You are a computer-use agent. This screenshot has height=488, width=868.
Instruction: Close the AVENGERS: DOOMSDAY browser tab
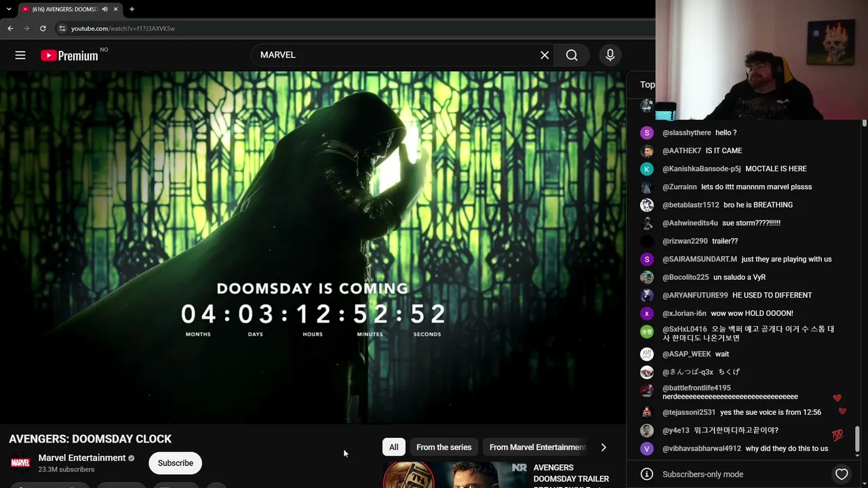pyautogui.click(x=115, y=9)
